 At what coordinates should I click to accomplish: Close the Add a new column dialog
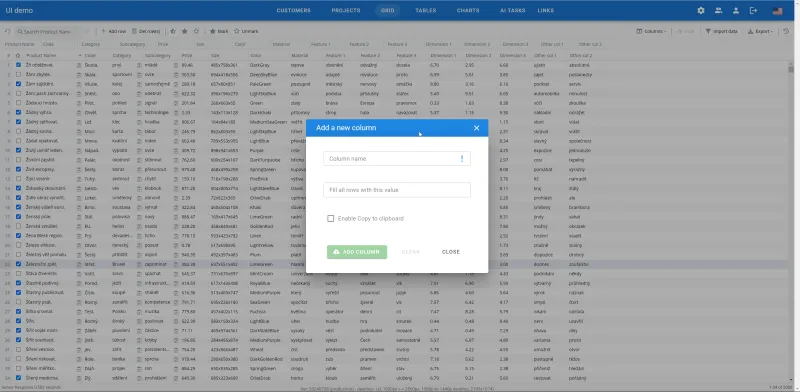477,128
